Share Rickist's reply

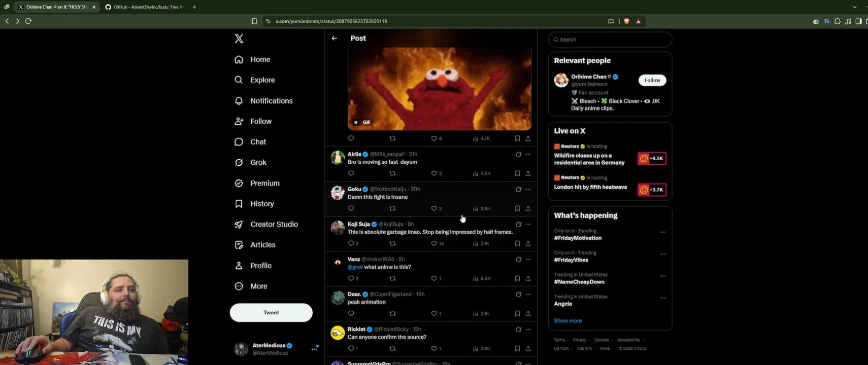point(528,348)
